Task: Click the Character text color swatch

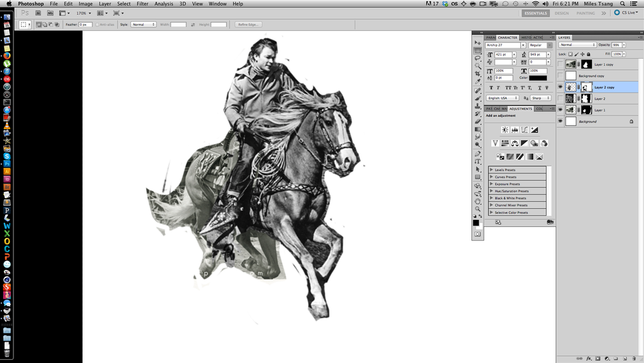Action: click(538, 78)
